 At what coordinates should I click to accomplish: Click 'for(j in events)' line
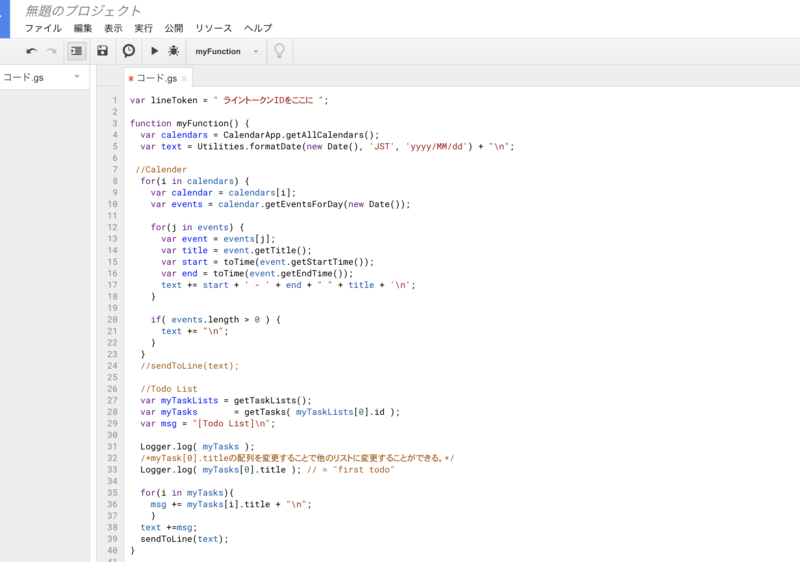pyautogui.click(x=197, y=227)
